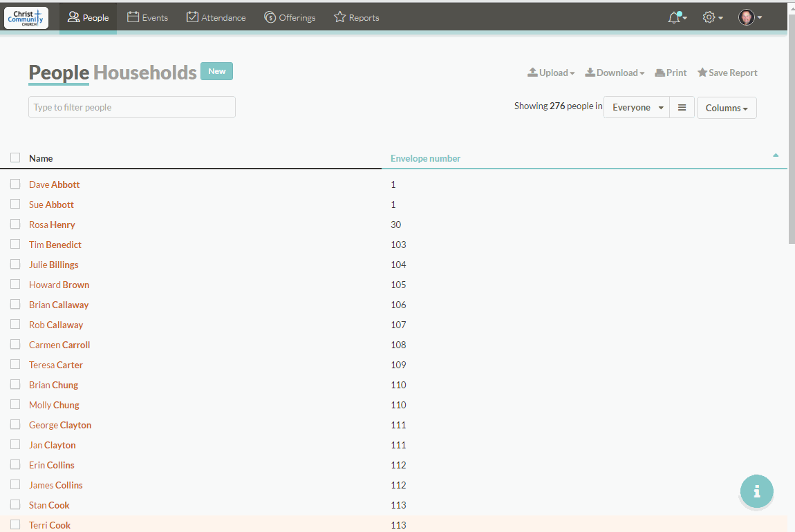This screenshot has width=795, height=532.
Task: Select the checkbox next to Dave Abbott
Action: pyautogui.click(x=15, y=184)
